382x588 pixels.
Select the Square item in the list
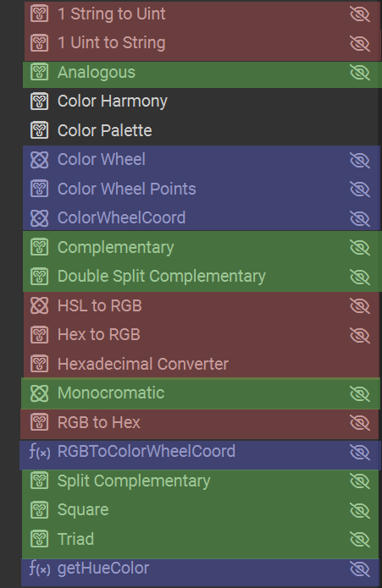point(200,510)
